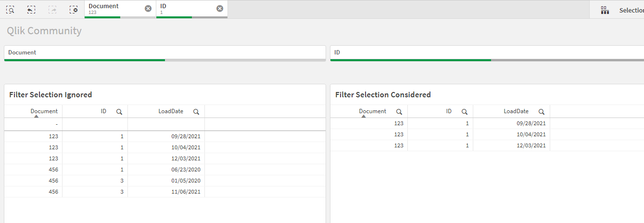Search ID column in Filter Selection Considered

(465, 112)
